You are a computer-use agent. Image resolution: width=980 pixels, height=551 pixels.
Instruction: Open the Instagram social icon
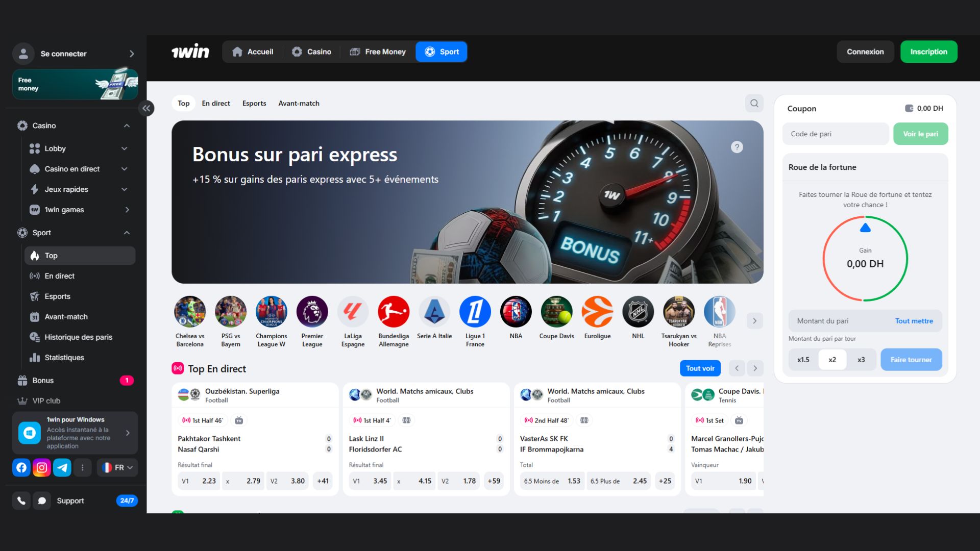(x=42, y=467)
